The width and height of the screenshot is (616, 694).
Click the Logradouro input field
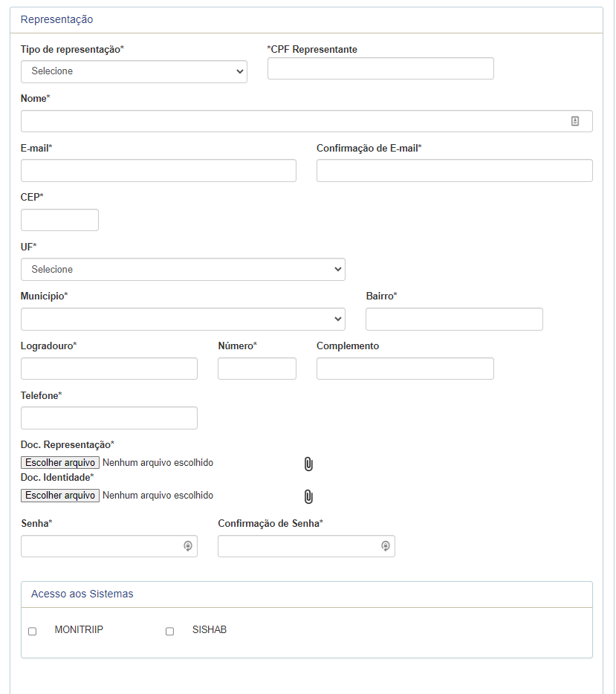coord(109,369)
